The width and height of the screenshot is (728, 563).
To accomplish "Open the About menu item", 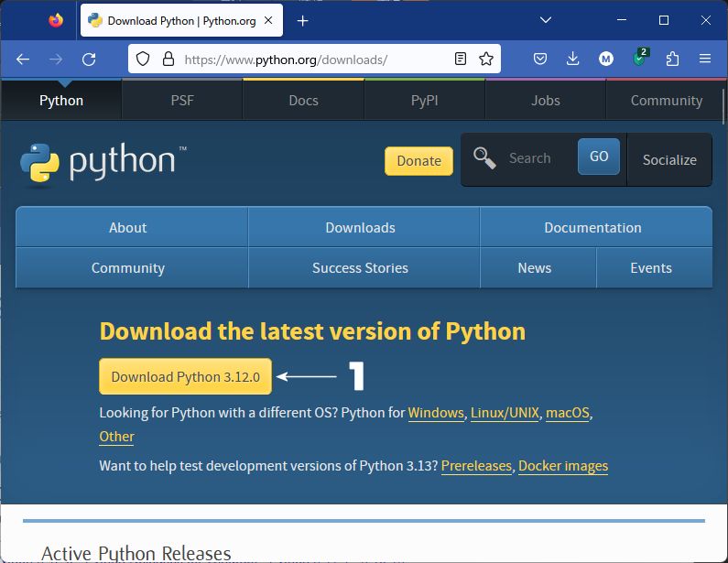I will tap(132, 227).
